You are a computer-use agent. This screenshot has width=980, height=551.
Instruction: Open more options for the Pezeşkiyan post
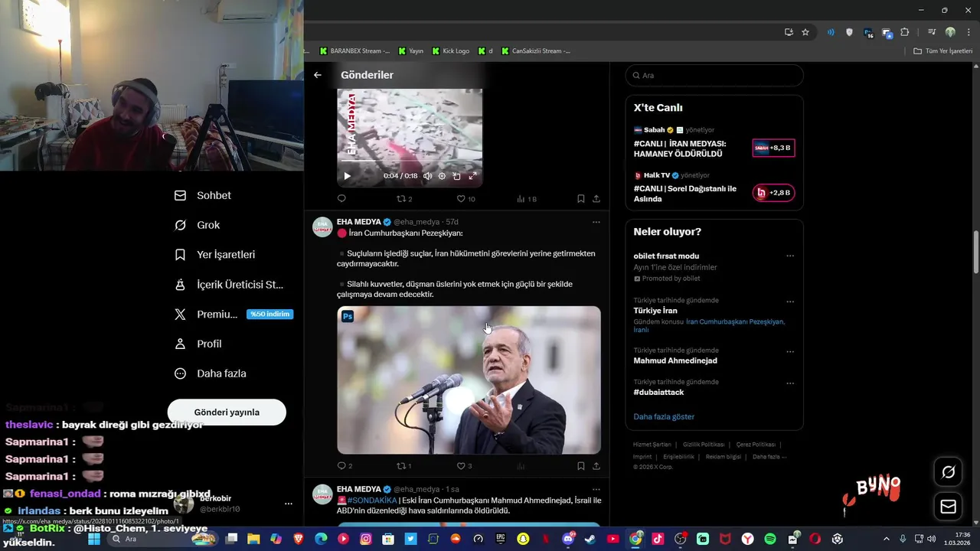coord(596,222)
